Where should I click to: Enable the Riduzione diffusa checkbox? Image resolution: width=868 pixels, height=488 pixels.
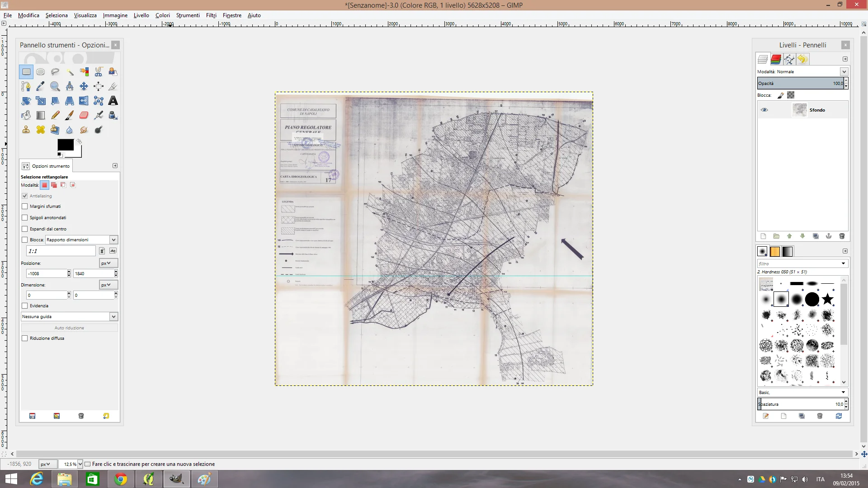click(x=25, y=338)
